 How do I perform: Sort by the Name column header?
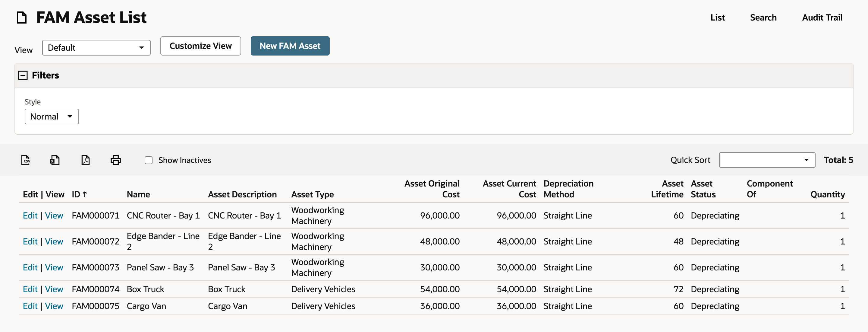point(138,194)
